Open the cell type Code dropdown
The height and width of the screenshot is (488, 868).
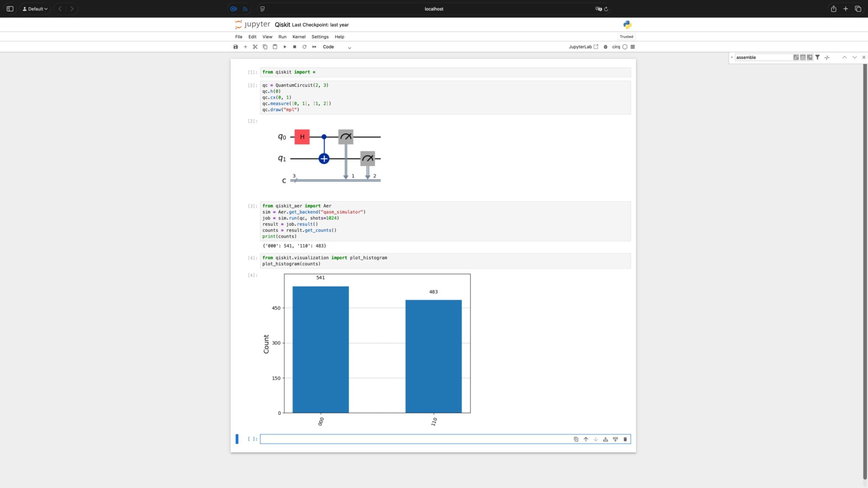[337, 47]
